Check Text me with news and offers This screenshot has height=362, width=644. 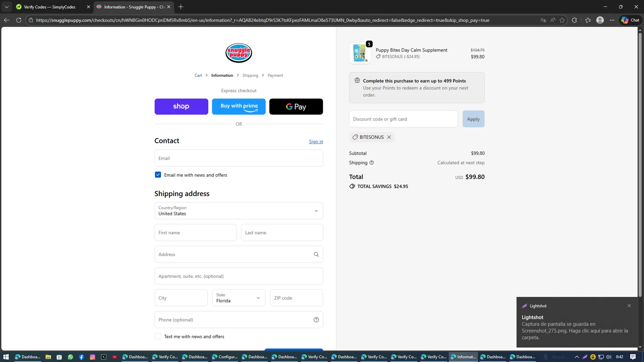158,337
